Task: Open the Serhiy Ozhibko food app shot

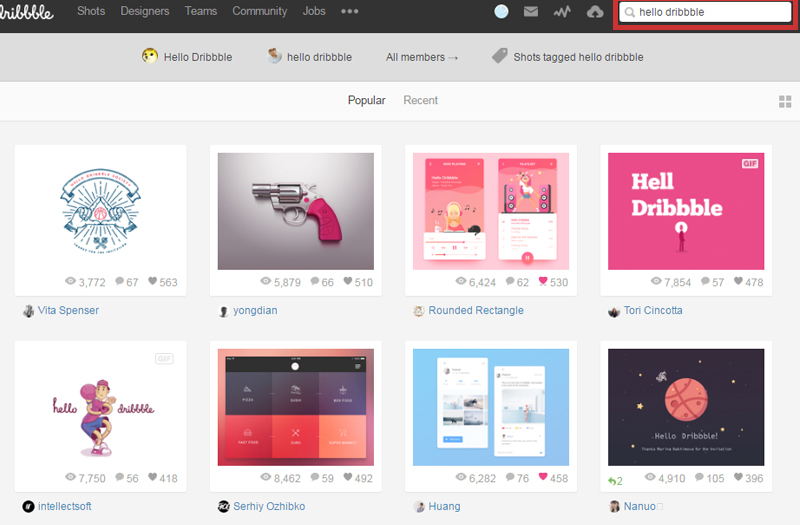Action: [x=296, y=407]
